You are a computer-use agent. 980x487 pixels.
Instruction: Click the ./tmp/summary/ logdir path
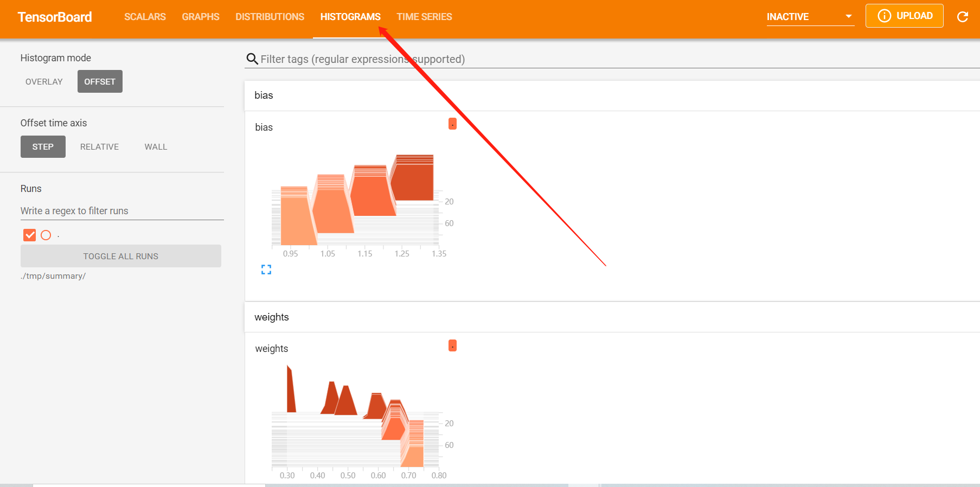53,276
